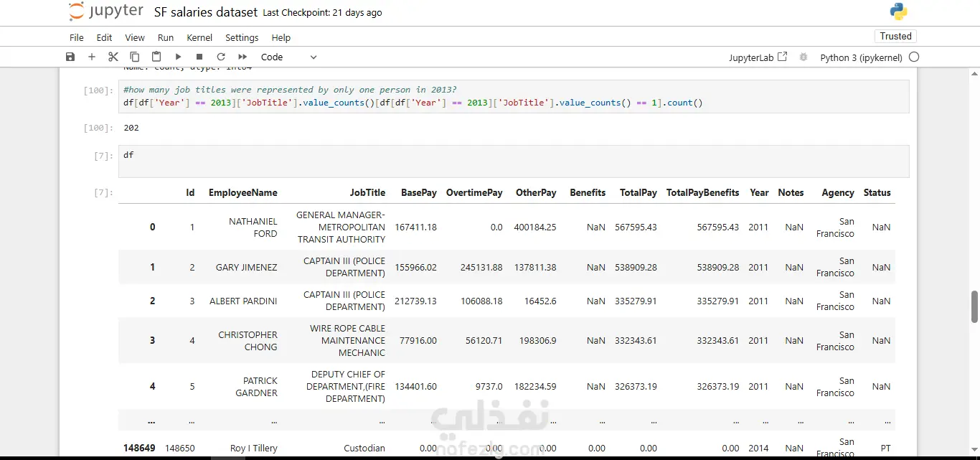The image size is (980, 460).
Task: Click the WIRE ROPE CABLE MAINTENANCE MECHANIC cell
Action: (x=347, y=340)
